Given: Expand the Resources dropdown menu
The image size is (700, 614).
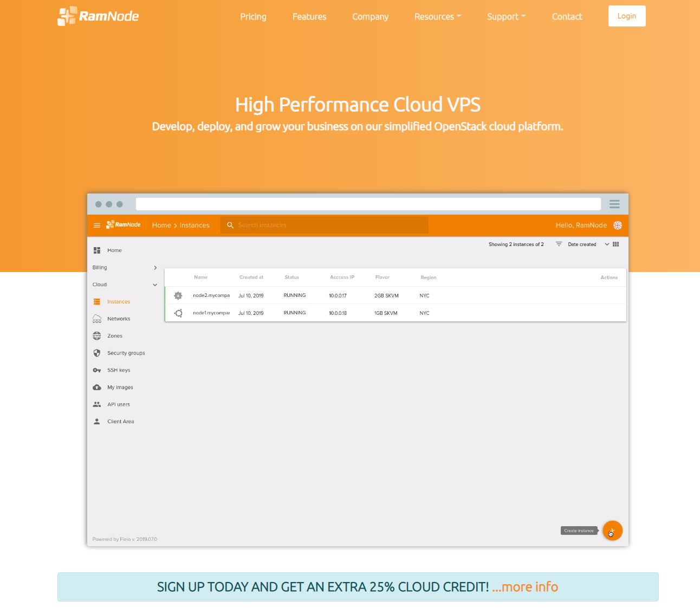Looking at the screenshot, I should coord(438,17).
